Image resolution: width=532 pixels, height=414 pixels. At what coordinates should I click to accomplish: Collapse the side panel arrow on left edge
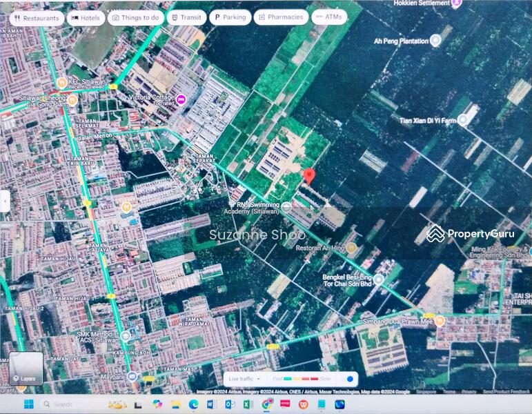5,201
